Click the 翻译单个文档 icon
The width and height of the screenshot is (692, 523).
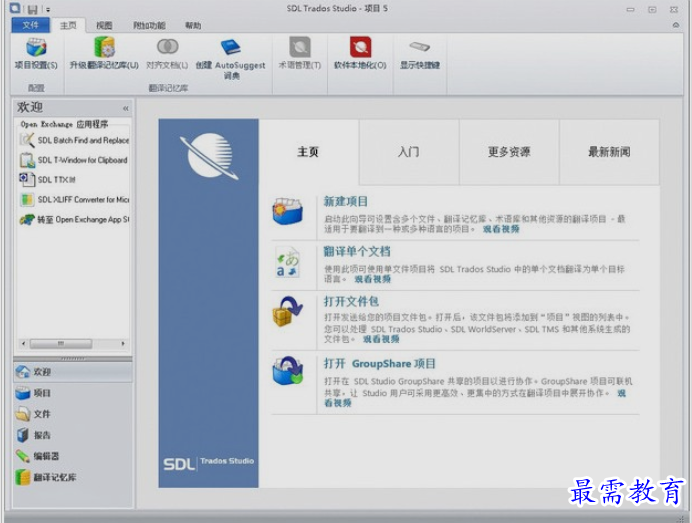pyautogui.click(x=288, y=261)
